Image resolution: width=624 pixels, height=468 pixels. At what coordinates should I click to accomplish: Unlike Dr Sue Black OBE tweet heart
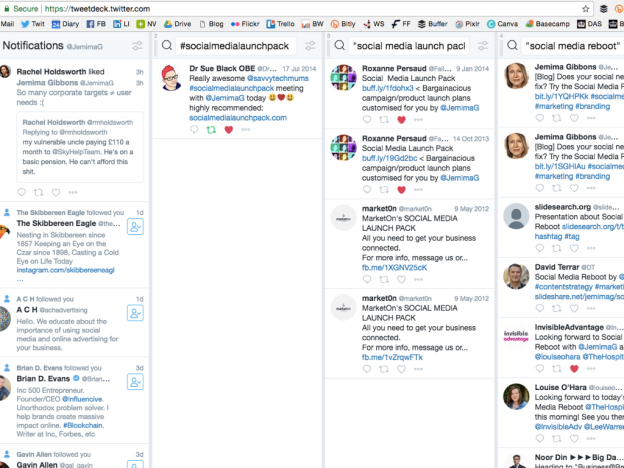pos(228,129)
